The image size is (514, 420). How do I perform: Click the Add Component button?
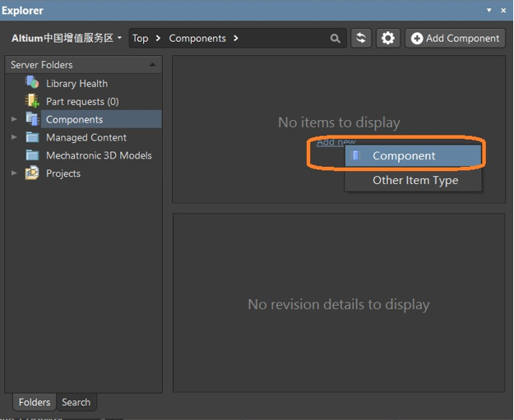click(x=455, y=39)
